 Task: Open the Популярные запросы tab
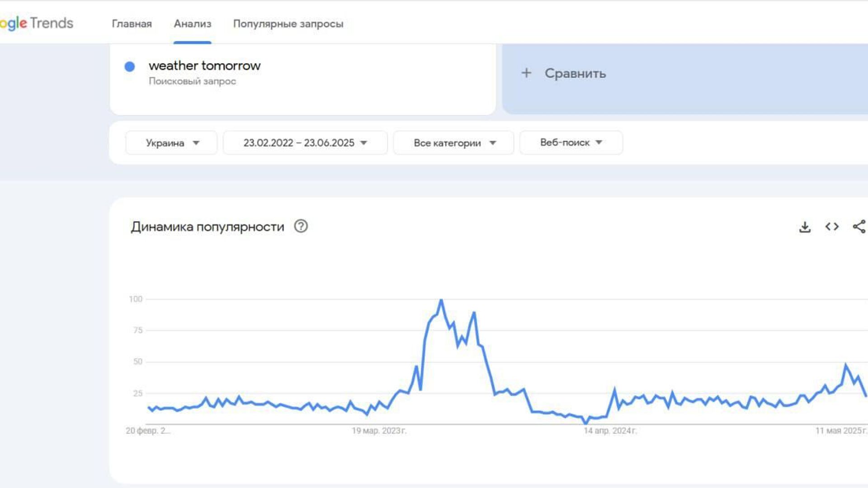coord(288,24)
